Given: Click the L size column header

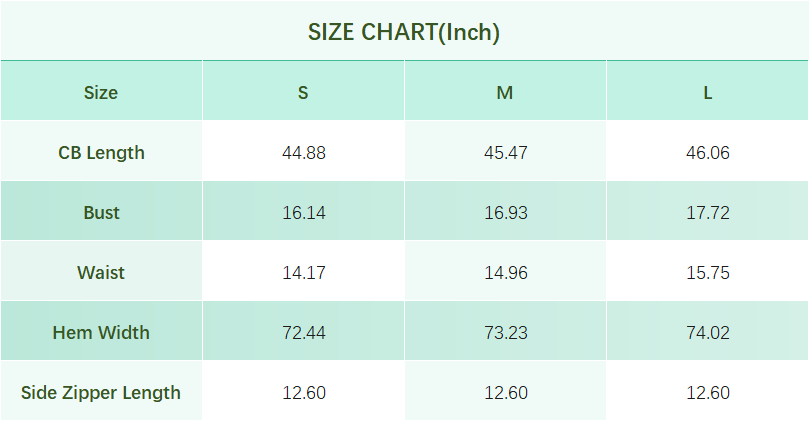Looking at the screenshot, I should (707, 93).
